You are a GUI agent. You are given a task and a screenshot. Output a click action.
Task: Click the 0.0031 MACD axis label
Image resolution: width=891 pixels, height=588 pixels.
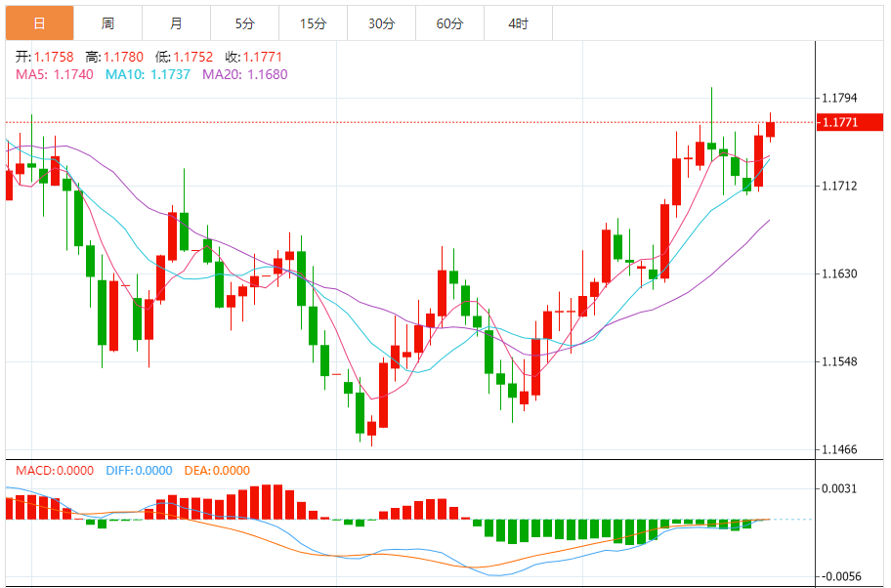[x=840, y=488]
